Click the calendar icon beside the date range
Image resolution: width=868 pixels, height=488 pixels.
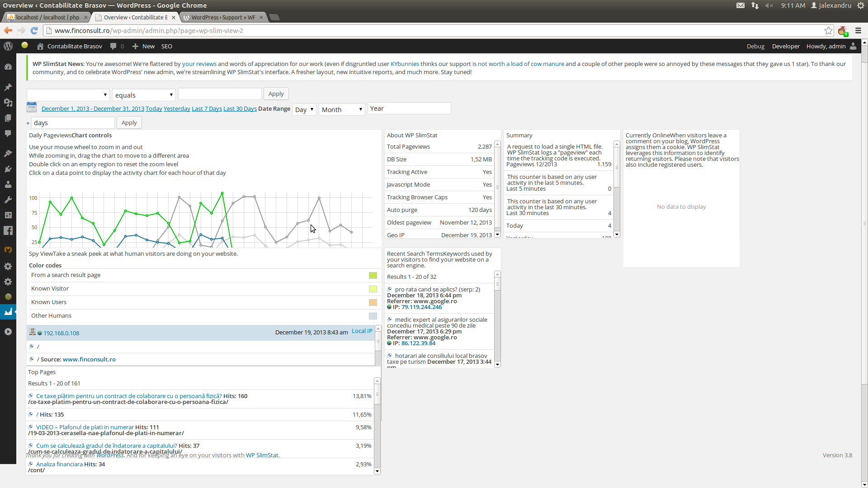click(32, 108)
